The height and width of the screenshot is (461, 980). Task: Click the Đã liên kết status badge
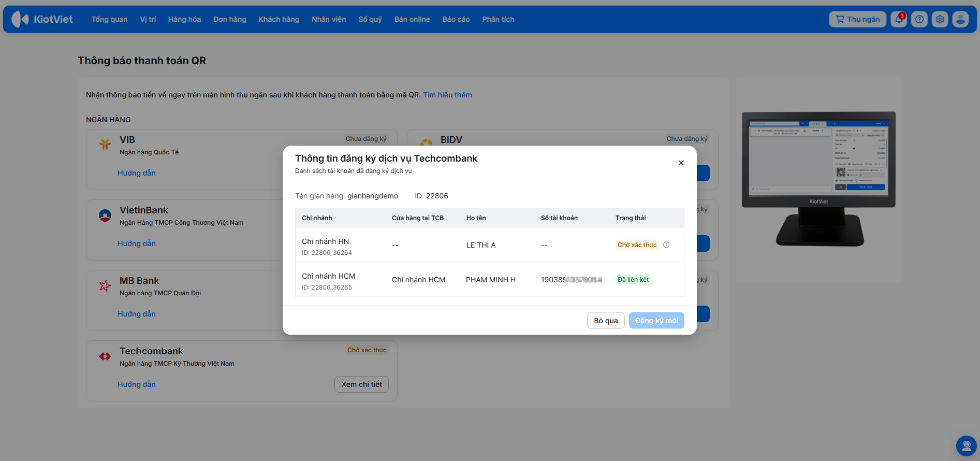click(633, 280)
